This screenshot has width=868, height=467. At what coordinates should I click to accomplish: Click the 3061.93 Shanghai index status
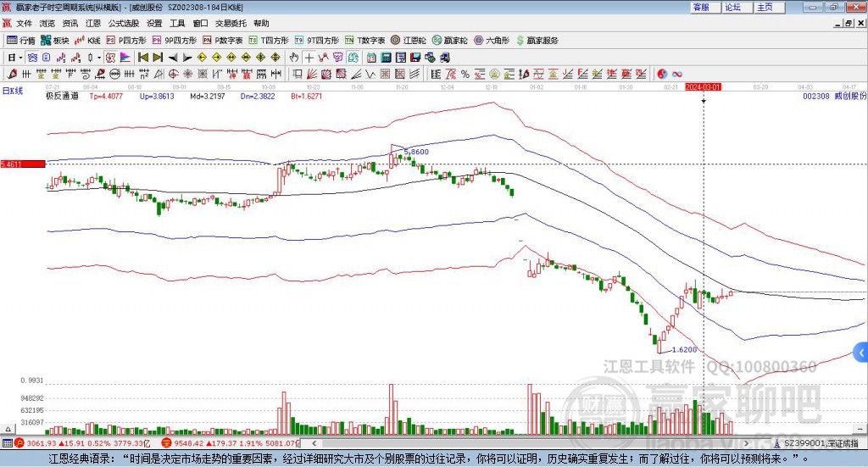(83, 443)
